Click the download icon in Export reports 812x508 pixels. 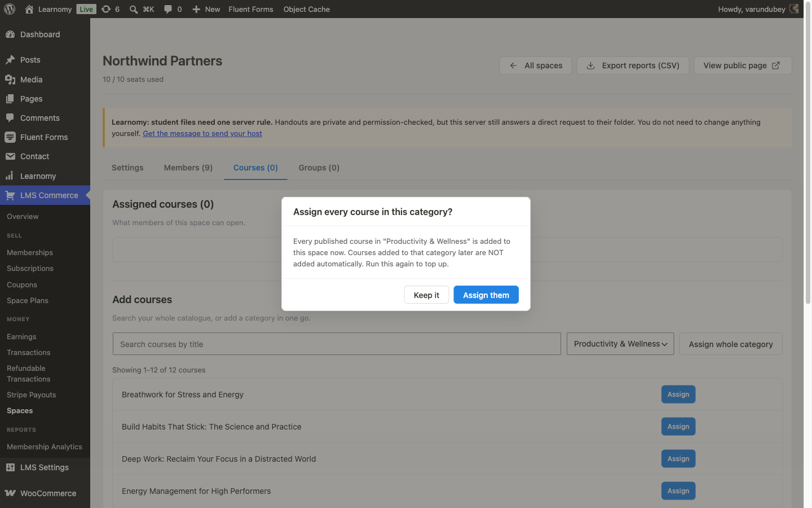point(590,65)
